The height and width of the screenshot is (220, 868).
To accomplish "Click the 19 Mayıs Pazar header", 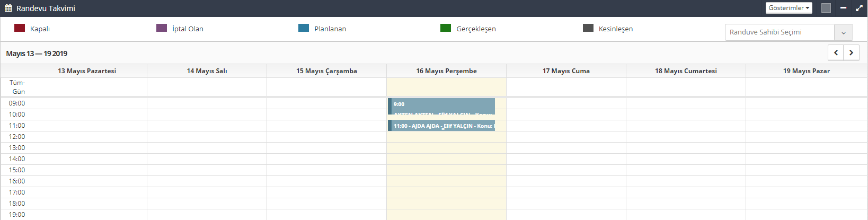I will 806,71.
